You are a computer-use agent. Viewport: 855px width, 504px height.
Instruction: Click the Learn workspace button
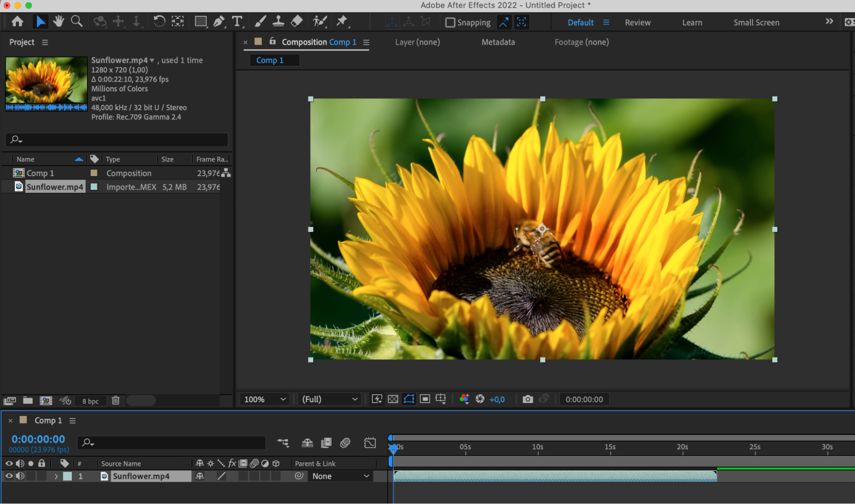click(x=692, y=22)
